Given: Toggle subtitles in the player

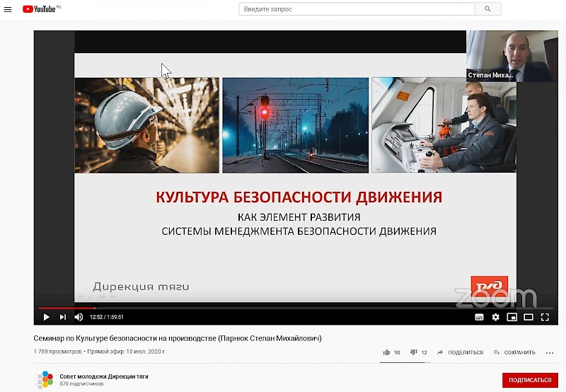Looking at the screenshot, I should 480,317.
